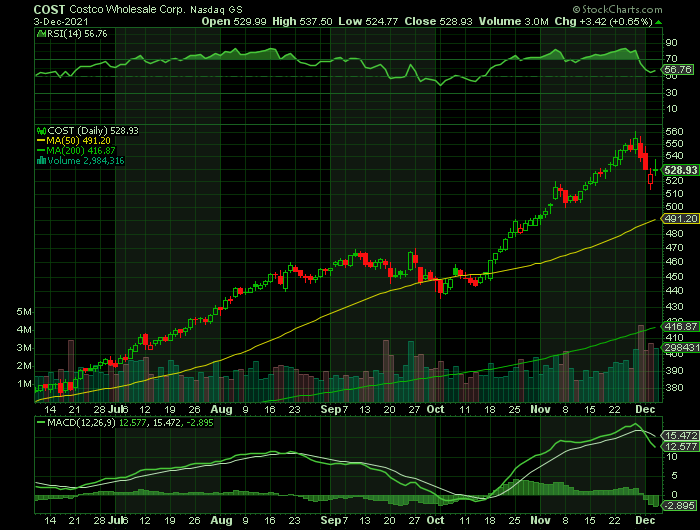The image size is (700, 530).
Task: Click the 450 price axis label
Action: (x=674, y=276)
